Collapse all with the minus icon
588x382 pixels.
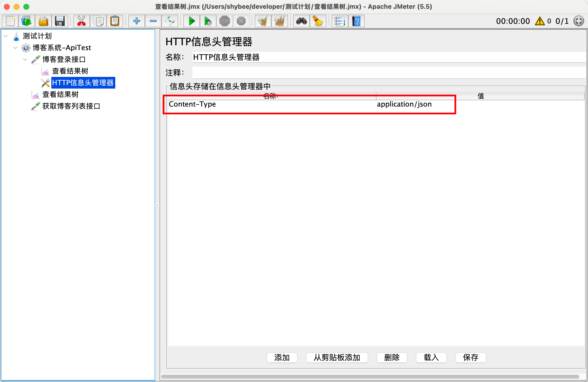click(x=153, y=21)
